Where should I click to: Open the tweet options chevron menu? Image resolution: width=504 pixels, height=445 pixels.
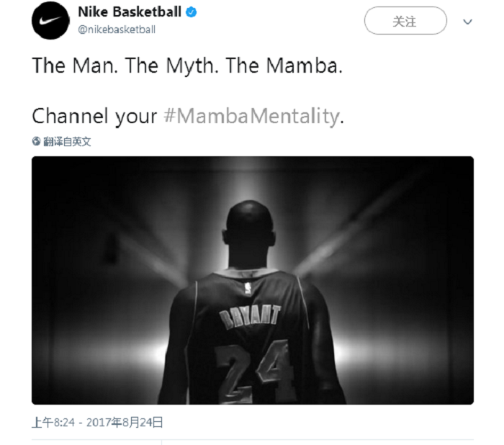click(x=467, y=22)
